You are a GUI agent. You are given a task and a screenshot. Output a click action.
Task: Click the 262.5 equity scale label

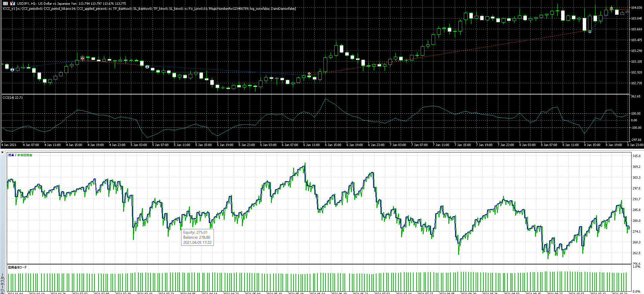coord(636,253)
